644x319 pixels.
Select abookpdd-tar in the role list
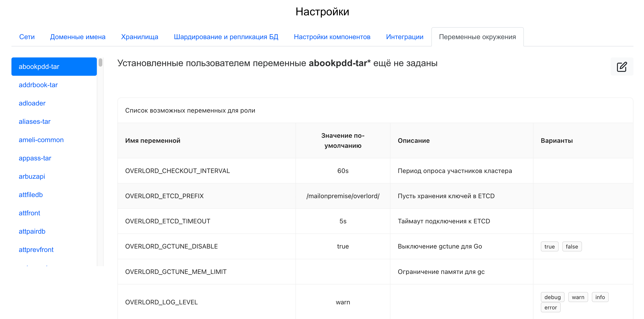39,67
